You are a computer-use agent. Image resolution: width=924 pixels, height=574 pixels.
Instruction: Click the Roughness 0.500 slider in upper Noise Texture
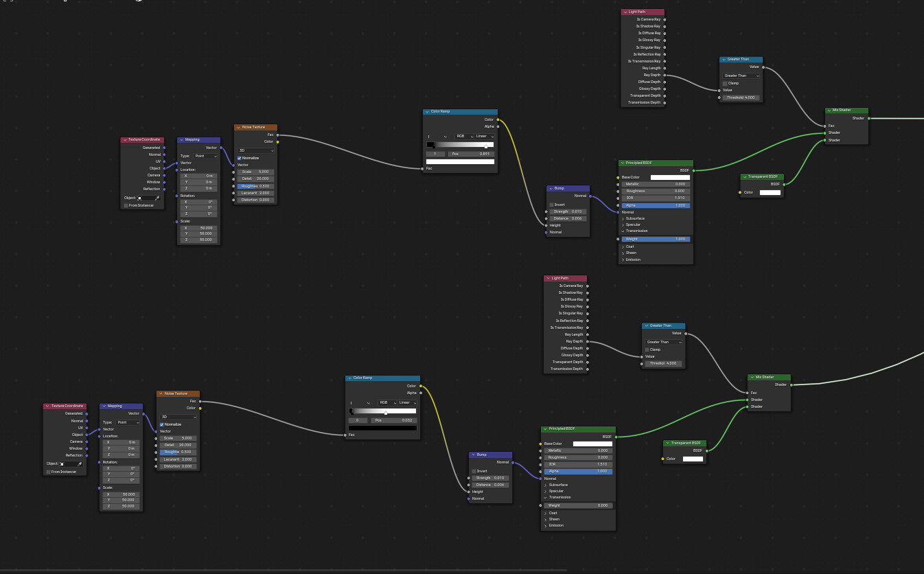[256, 186]
